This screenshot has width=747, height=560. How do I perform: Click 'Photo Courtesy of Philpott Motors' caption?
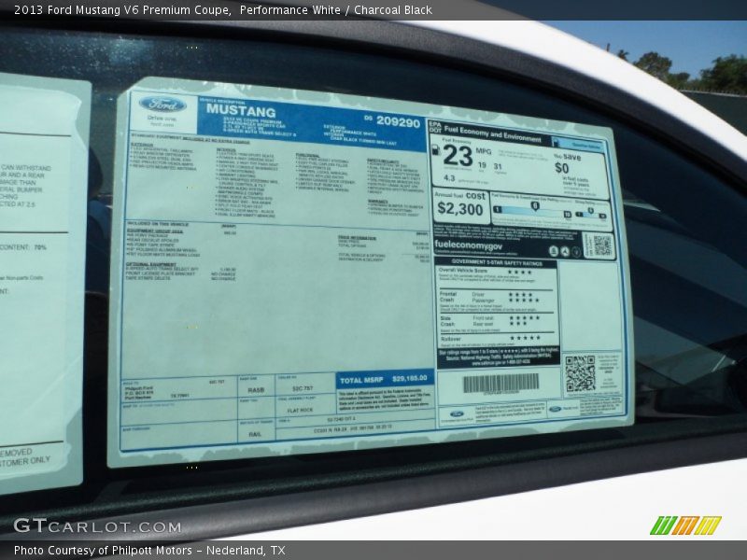pos(103,551)
